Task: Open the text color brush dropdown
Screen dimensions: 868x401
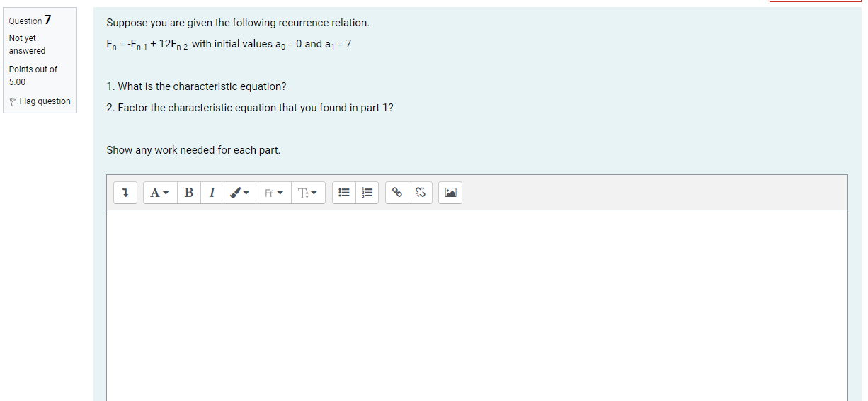Action: click(241, 193)
